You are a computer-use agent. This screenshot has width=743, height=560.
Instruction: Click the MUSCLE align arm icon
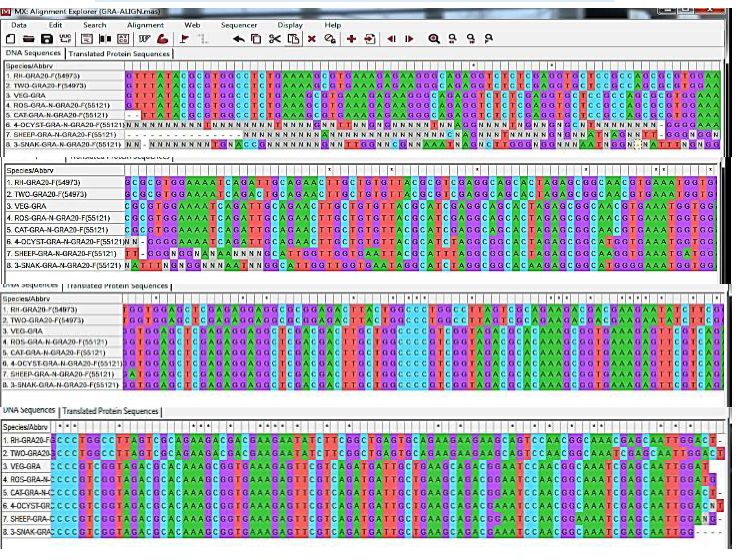click(163, 39)
